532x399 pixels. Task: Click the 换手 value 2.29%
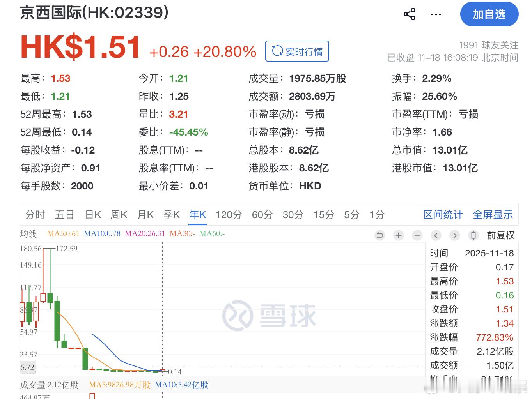(437, 78)
